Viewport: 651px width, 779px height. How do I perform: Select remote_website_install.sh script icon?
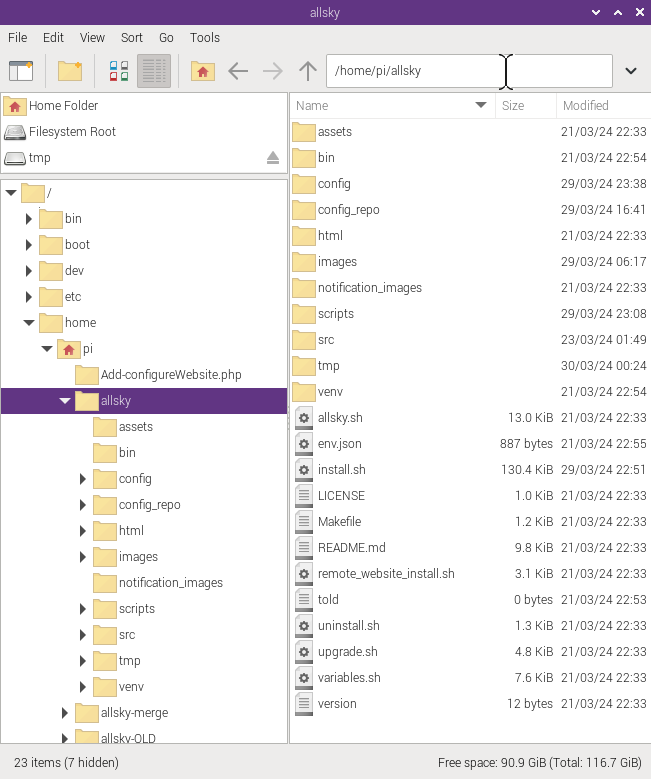pos(304,574)
